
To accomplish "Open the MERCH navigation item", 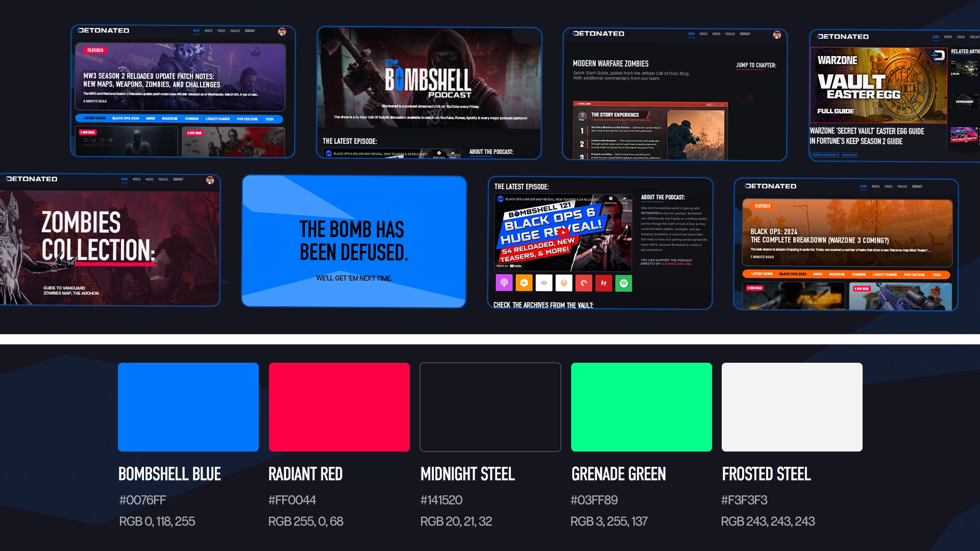I will tap(209, 31).
